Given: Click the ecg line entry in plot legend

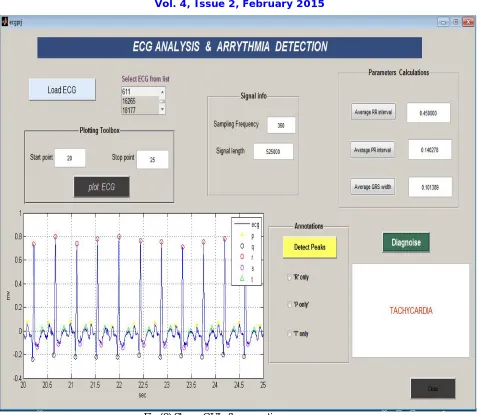Looking at the screenshot, I should pyautogui.click(x=247, y=224).
